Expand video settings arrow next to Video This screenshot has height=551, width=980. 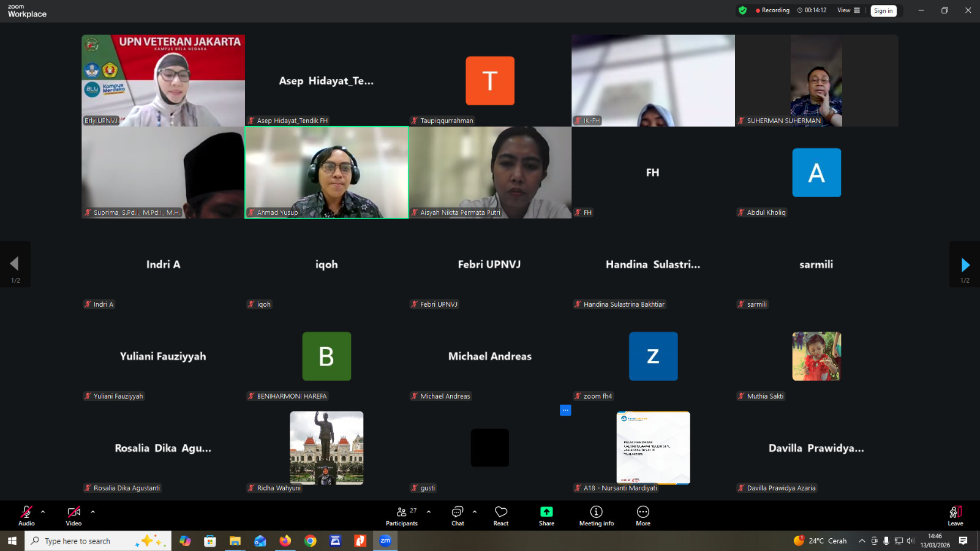pyautogui.click(x=92, y=512)
